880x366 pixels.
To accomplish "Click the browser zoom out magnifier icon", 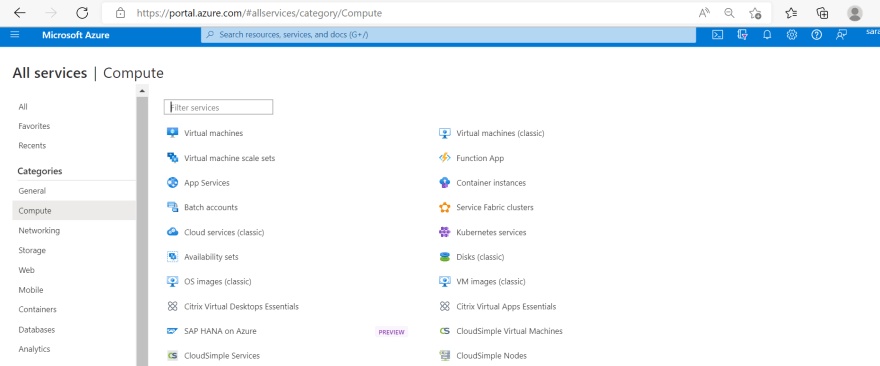I will tap(729, 13).
